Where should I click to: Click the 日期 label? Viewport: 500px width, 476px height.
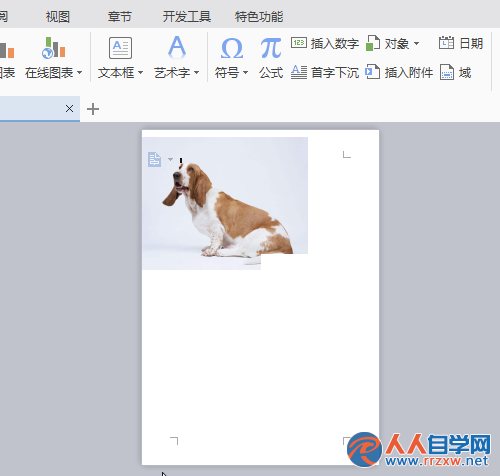[471, 44]
